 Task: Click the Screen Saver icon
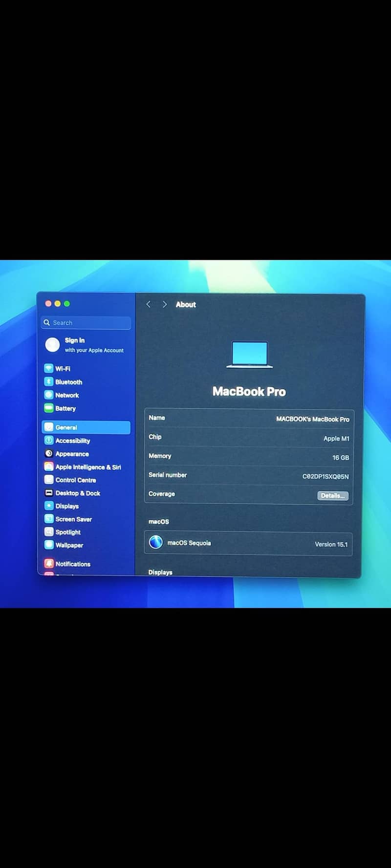(48, 519)
